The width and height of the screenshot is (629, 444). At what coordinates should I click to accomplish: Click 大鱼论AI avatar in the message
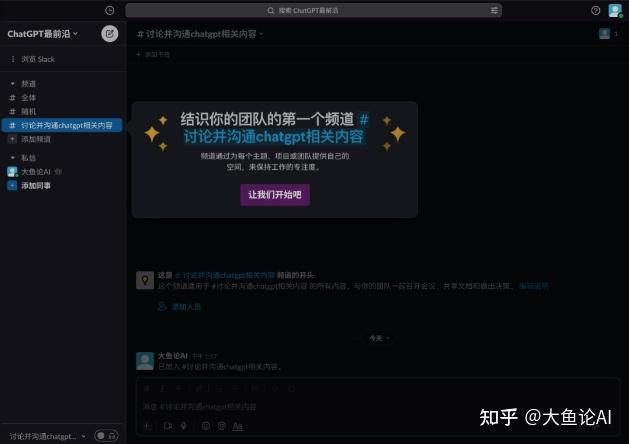pos(145,361)
